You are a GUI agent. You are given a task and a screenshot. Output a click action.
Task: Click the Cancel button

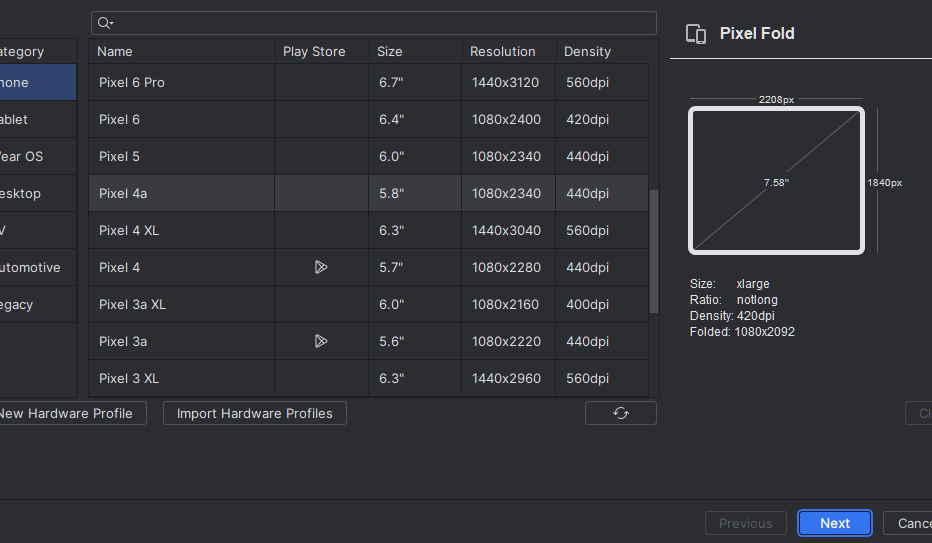click(x=908, y=523)
